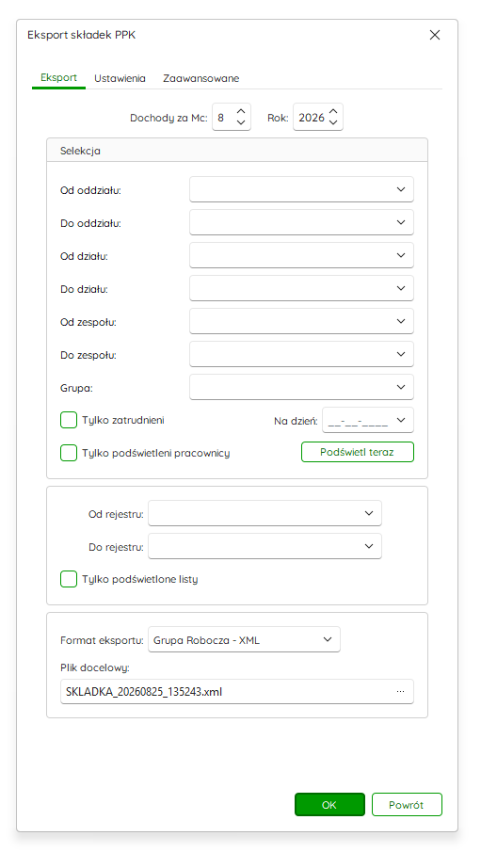Image resolution: width=497 pixels, height=868 pixels.
Task: Browse for target file with ellipsis icon
Action: [400, 691]
